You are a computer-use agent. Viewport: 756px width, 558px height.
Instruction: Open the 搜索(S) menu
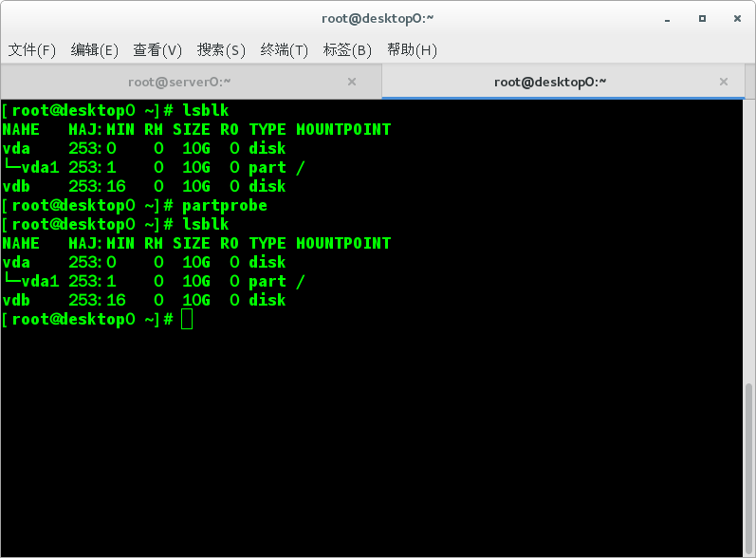[x=221, y=49]
